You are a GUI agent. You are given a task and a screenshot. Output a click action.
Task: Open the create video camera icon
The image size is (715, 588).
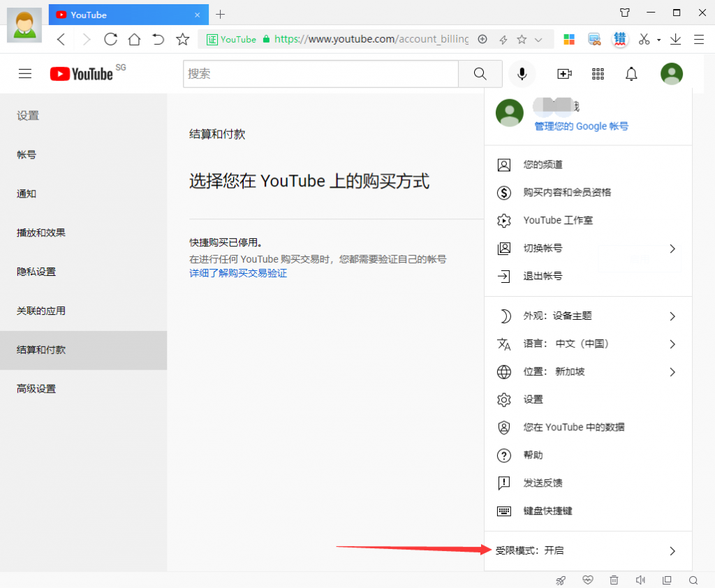pos(564,73)
